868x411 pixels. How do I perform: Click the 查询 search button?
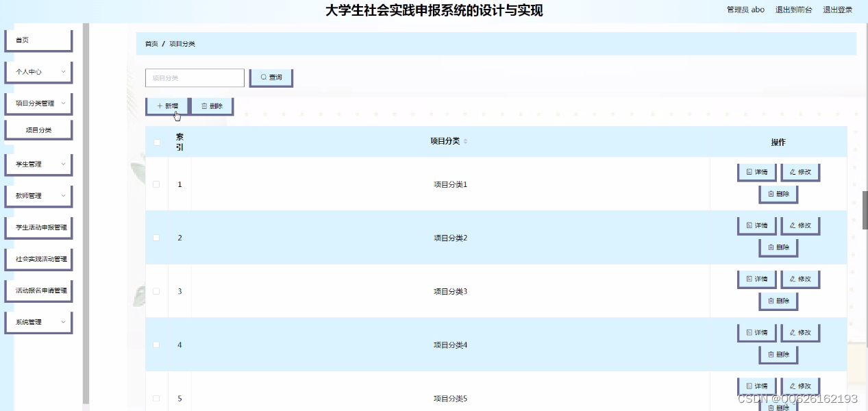[271, 77]
